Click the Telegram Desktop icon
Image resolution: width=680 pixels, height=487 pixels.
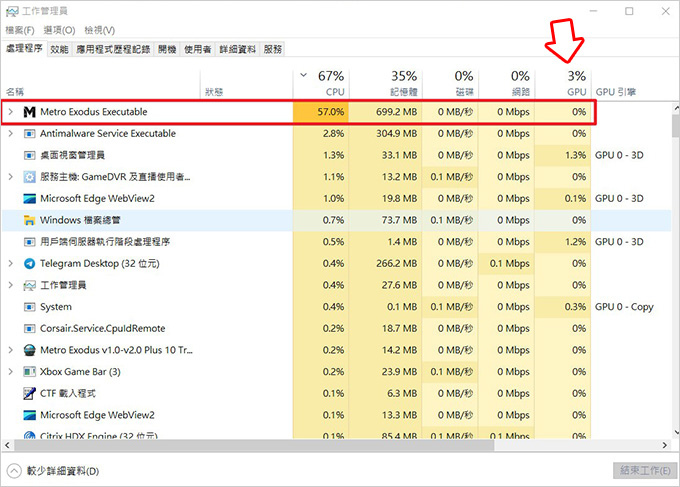(x=29, y=264)
